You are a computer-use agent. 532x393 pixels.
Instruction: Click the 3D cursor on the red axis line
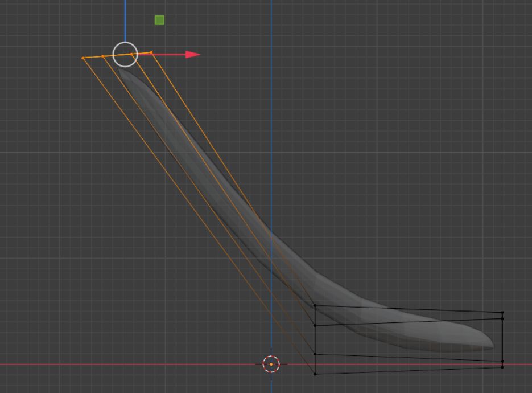(x=271, y=364)
